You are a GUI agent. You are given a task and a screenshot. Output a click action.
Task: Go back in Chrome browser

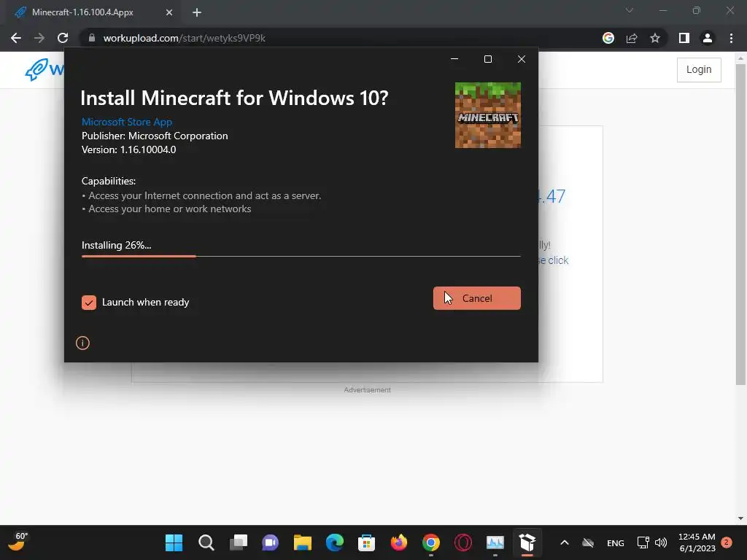point(16,38)
